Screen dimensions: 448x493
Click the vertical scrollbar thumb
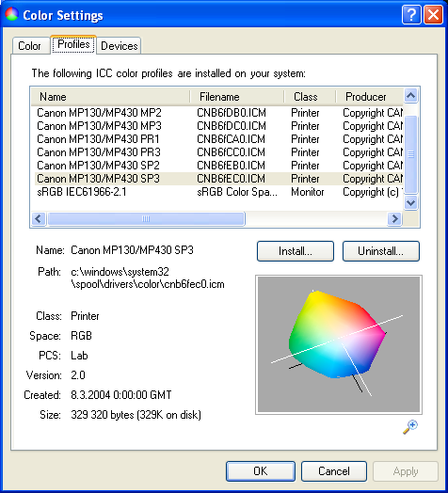click(410, 154)
